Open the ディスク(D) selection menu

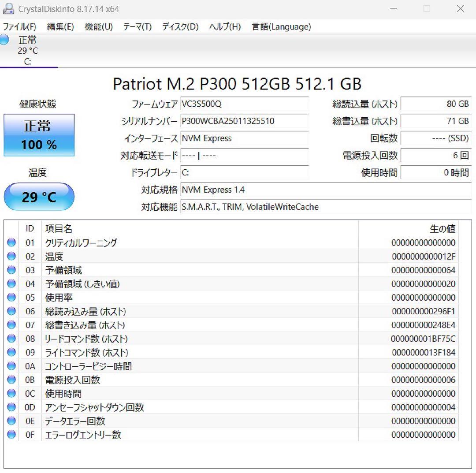pyautogui.click(x=179, y=27)
